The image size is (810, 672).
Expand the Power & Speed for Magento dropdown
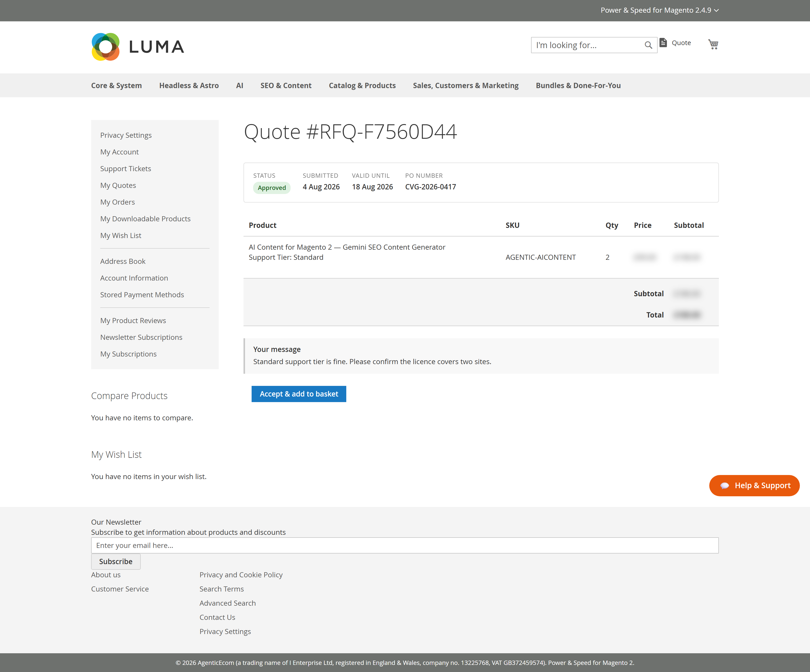pos(660,10)
